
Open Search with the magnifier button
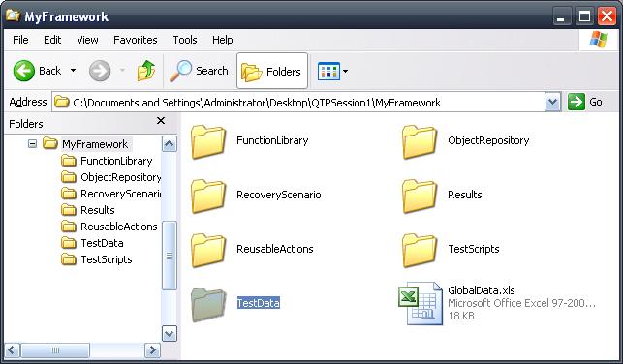[x=199, y=71]
